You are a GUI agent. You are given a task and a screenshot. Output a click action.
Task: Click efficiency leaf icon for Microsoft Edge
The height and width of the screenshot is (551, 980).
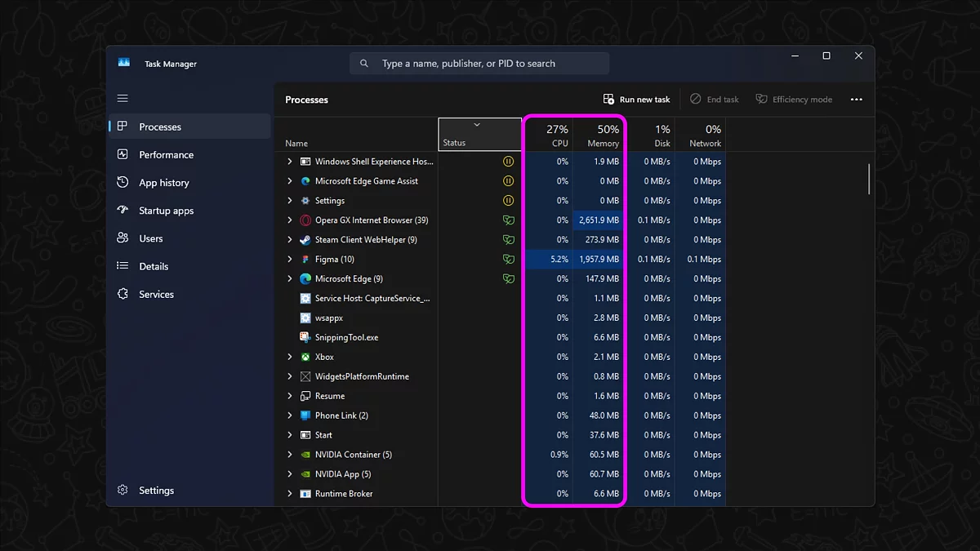point(508,279)
